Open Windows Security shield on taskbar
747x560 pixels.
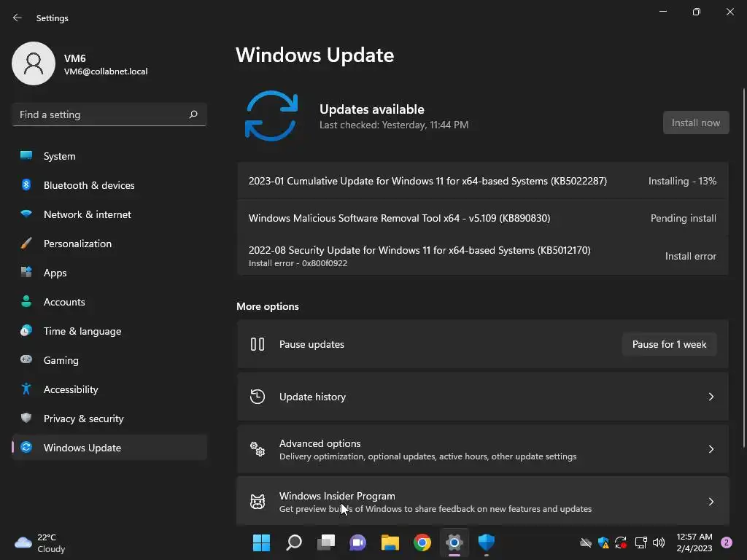487,542
